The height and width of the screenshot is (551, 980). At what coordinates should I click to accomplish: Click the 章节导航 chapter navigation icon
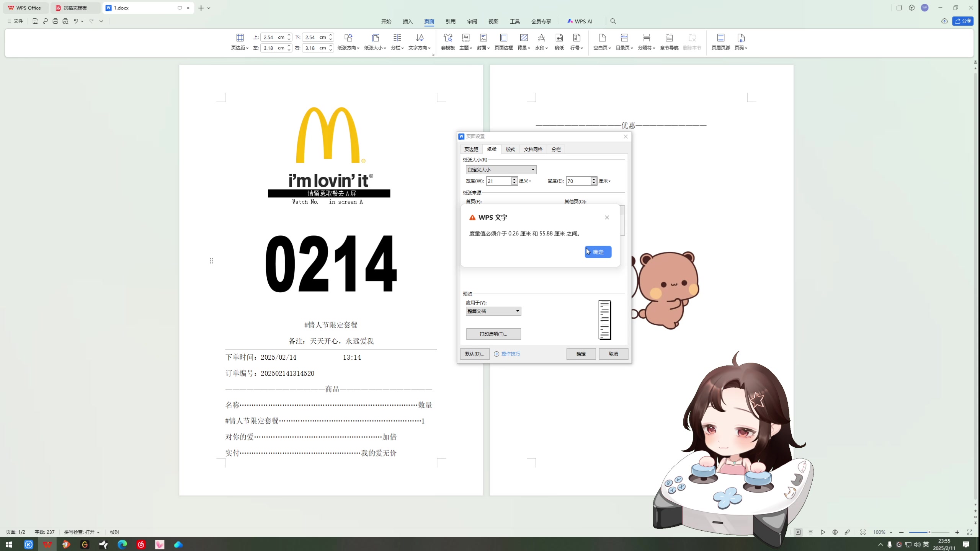[x=669, y=42]
